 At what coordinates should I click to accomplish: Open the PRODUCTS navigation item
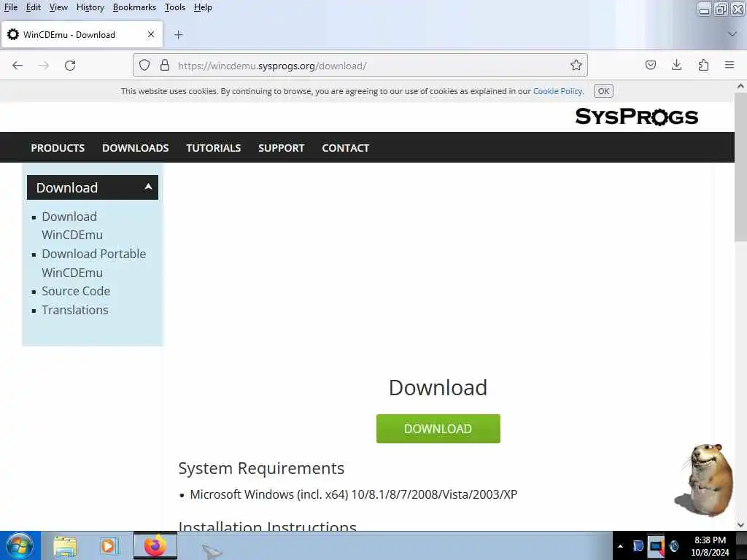point(58,147)
